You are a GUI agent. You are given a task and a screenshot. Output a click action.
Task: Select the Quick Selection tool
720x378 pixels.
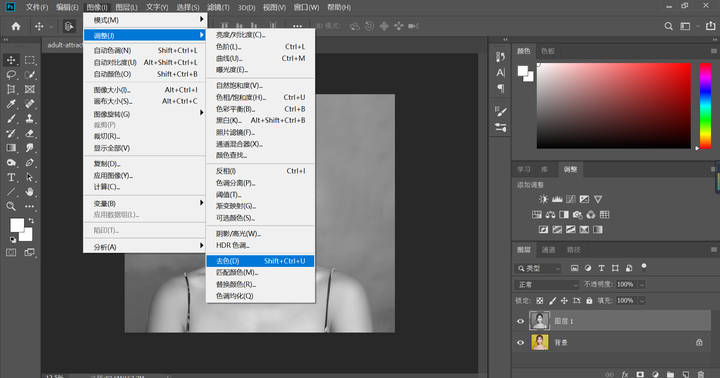(x=30, y=75)
